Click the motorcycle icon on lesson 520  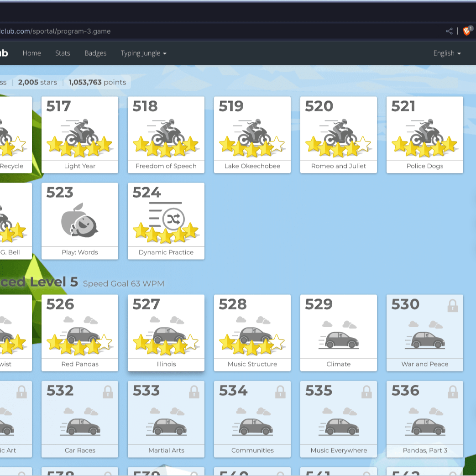pyautogui.click(x=338, y=132)
